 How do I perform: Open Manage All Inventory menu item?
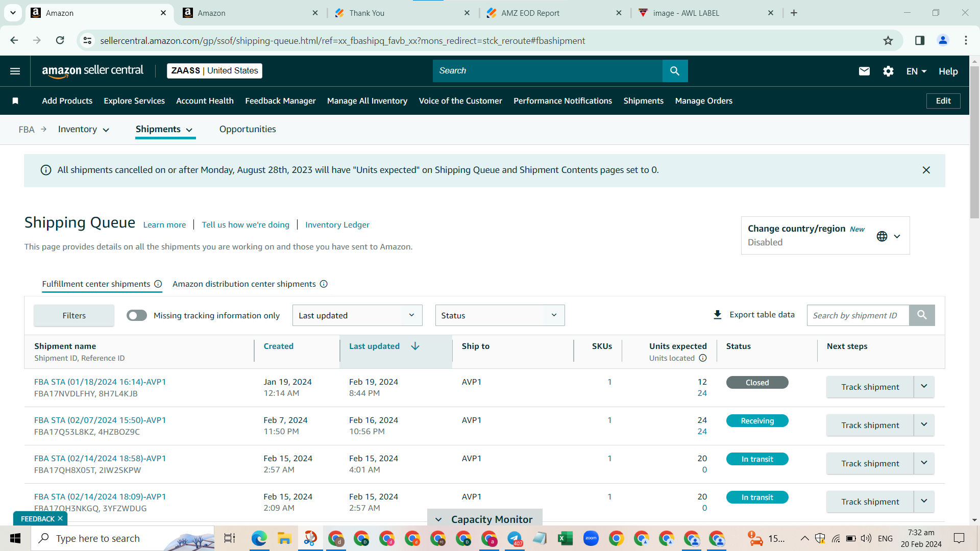367,101
